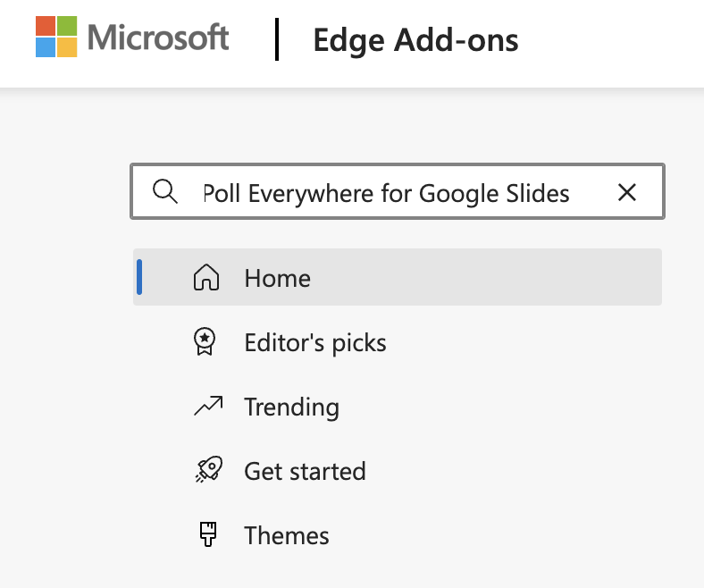
Task: Click the rocket icon for Get started
Action: tap(206, 471)
